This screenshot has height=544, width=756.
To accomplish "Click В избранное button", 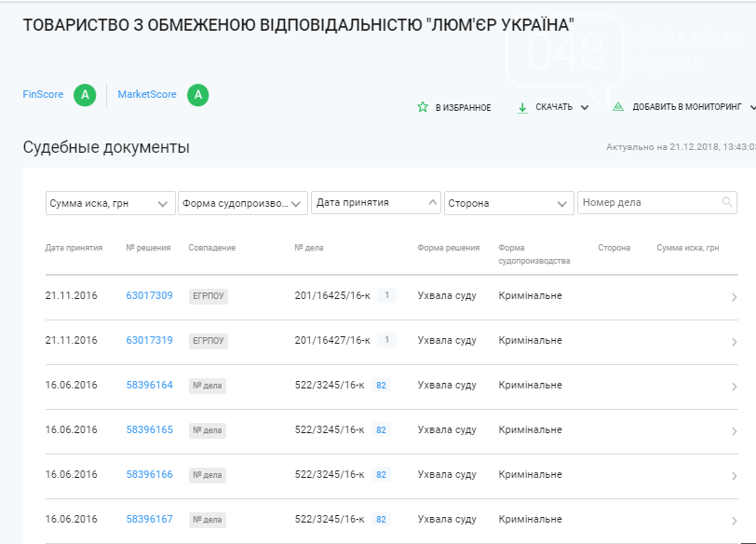I will point(454,107).
